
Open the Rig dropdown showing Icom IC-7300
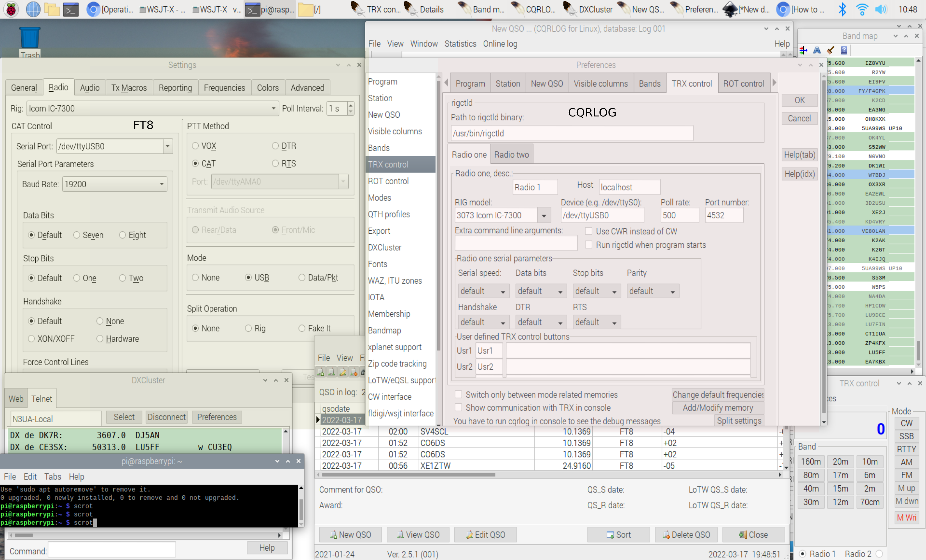[x=153, y=108]
